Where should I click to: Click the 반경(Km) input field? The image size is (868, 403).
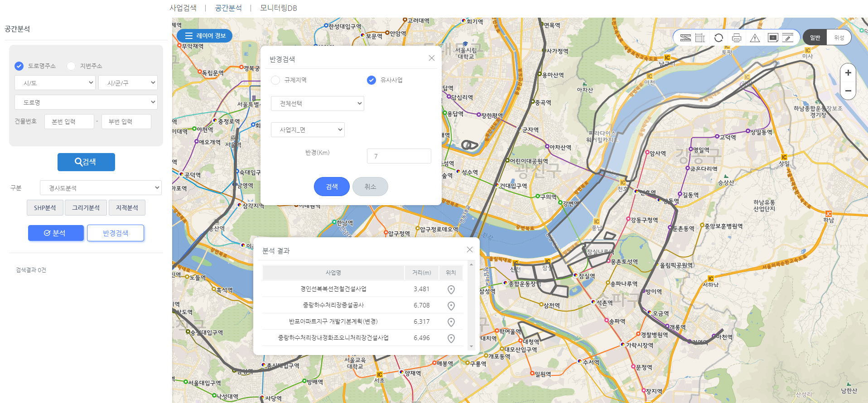399,156
